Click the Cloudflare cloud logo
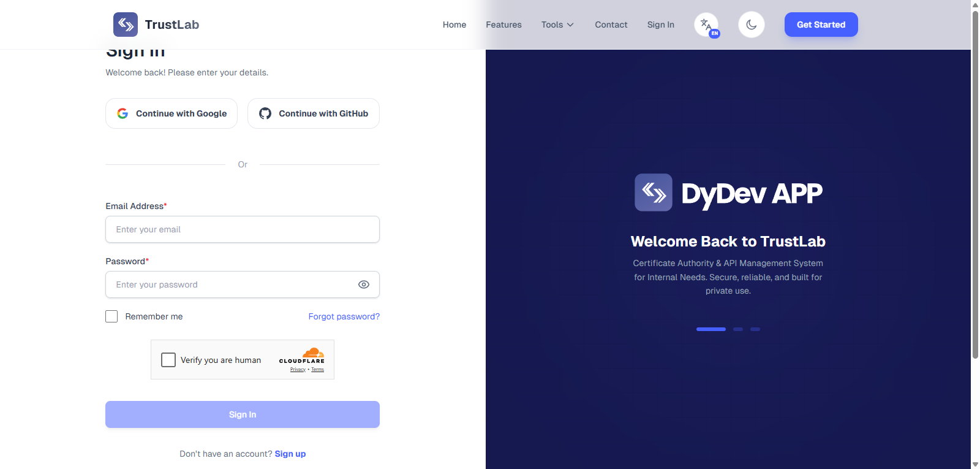Viewport: 980px width, 469px height. [x=313, y=353]
